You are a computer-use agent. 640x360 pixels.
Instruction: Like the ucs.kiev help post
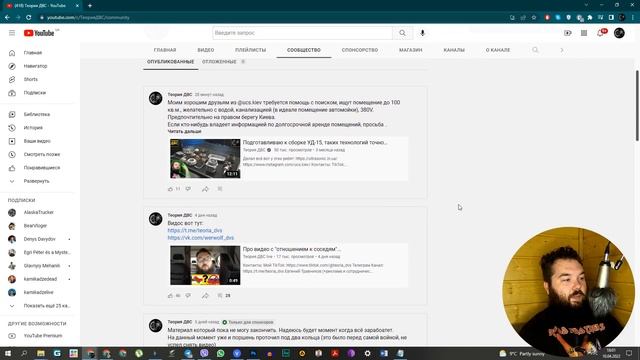point(170,189)
